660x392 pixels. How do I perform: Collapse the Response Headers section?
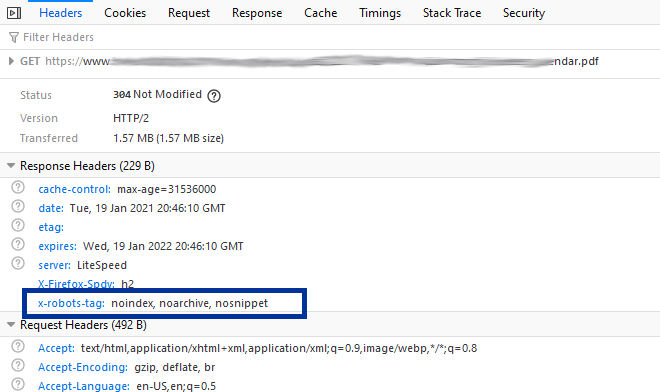tap(11, 166)
